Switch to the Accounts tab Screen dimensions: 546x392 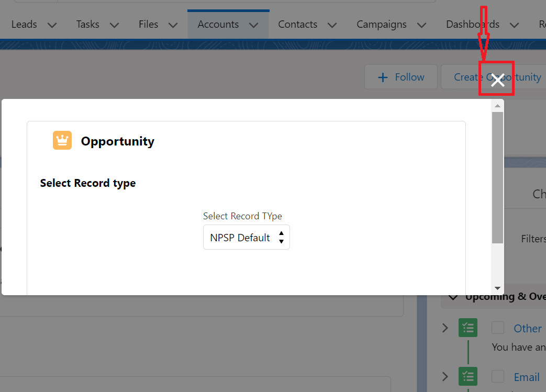click(218, 25)
